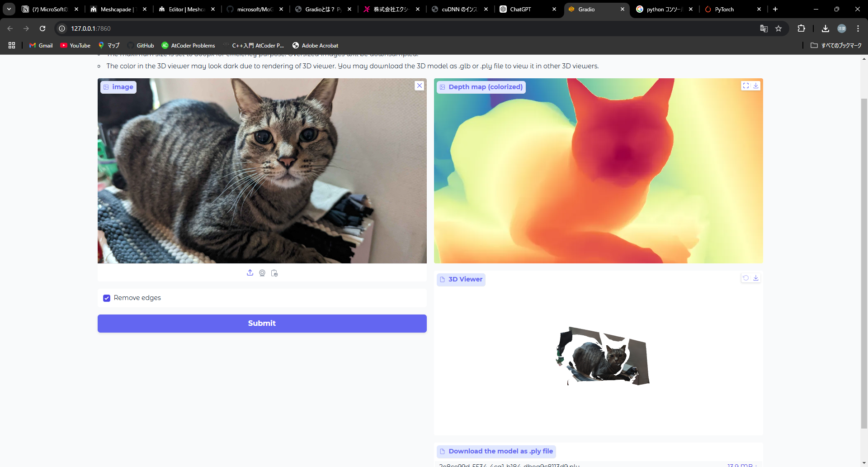This screenshot has height=467, width=868.
Task: Reset the 3D Viewer camera
Action: [x=746, y=278]
